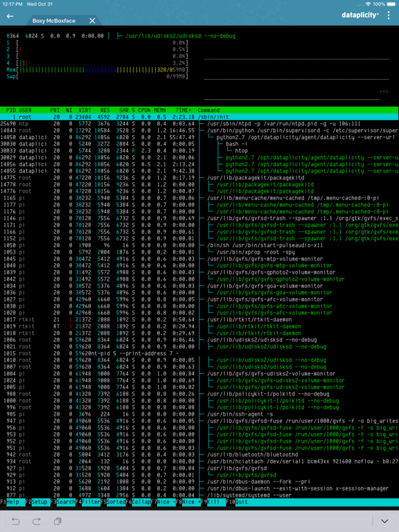The image size is (399, 532).
Task: Select the menu-cached row with PID 1165
Action: (199, 198)
